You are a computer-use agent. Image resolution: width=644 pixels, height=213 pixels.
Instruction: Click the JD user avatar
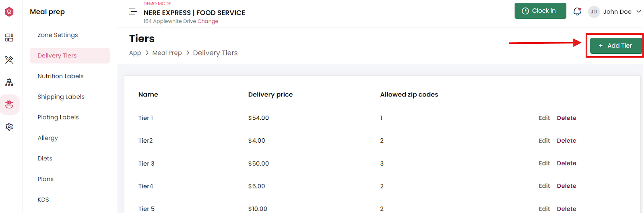[x=594, y=12]
